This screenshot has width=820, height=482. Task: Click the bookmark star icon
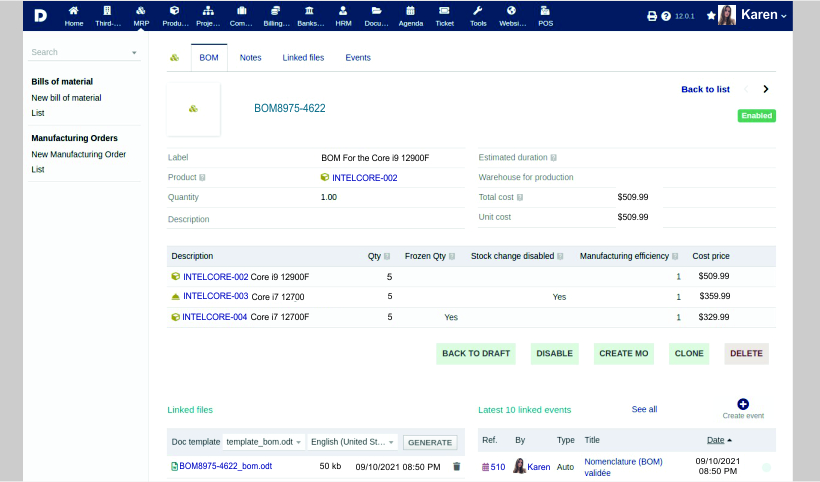pos(711,16)
